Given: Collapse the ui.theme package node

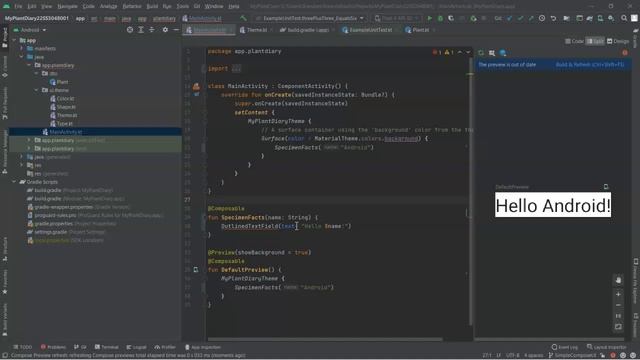Looking at the screenshot, I should coord(37,90).
